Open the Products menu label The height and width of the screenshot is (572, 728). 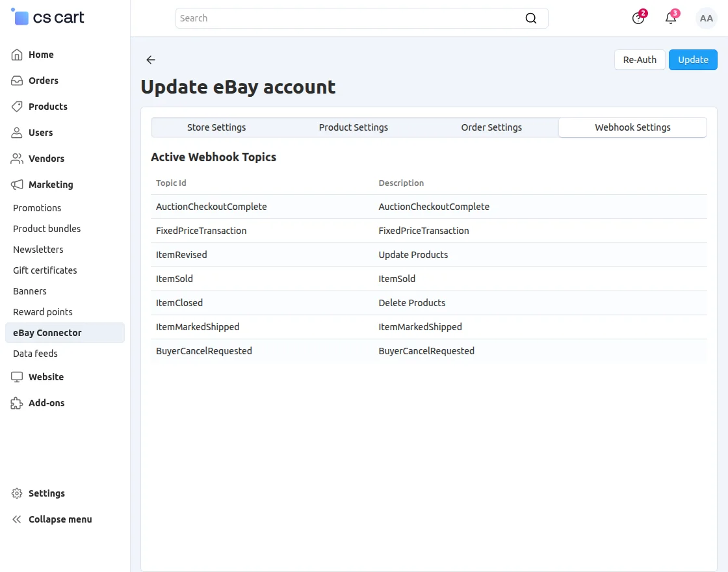pyautogui.click(x=48, y=107)
